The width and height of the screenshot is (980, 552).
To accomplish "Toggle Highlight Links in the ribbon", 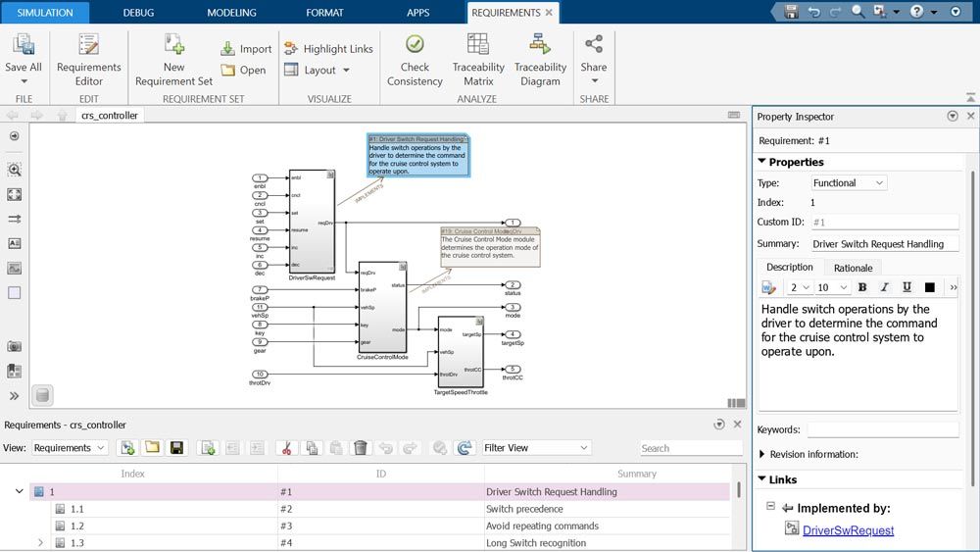I will (x=329, y=49).
